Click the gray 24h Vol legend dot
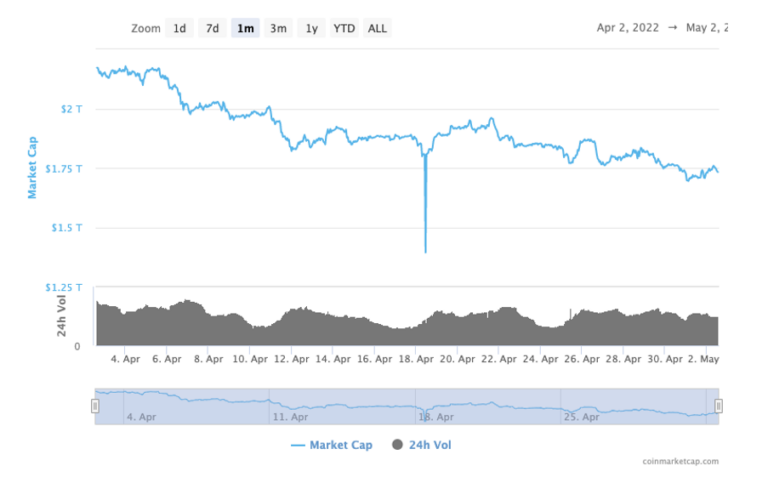Screen dimensions: 768x500 [x=399, y=445]
